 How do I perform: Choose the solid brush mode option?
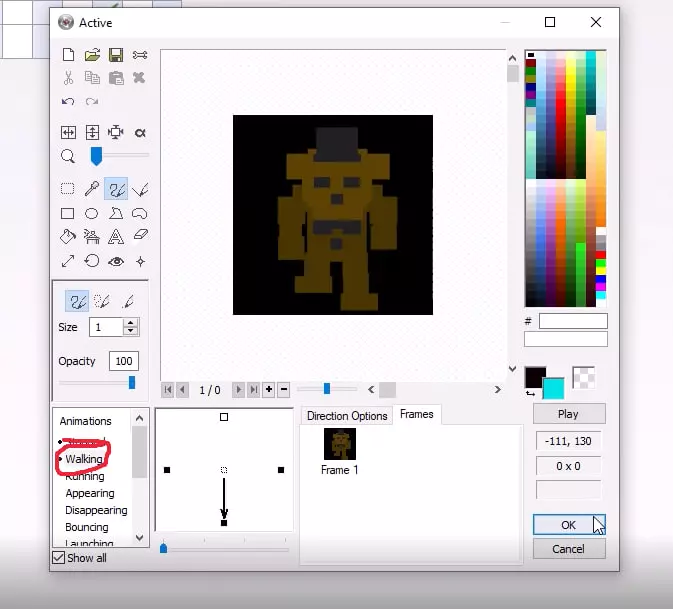pos(77,301)
